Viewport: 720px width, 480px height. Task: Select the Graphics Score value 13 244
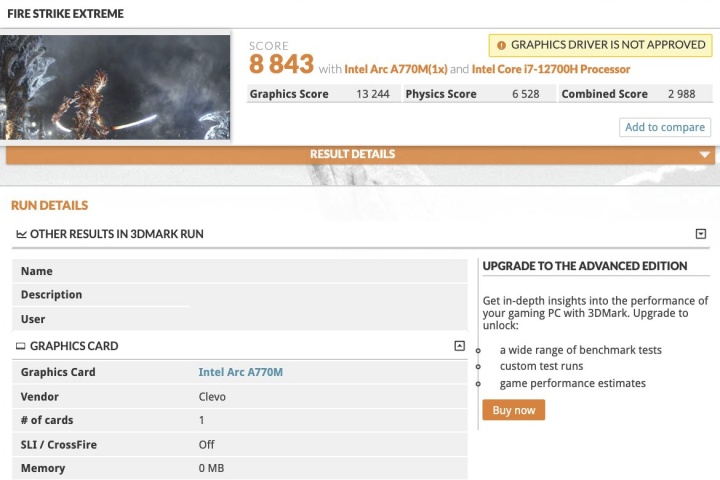(371, 94)
